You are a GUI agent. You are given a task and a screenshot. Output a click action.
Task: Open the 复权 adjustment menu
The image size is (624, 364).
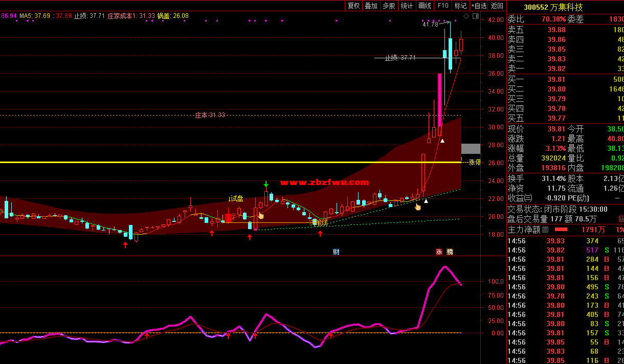point(353,6)
